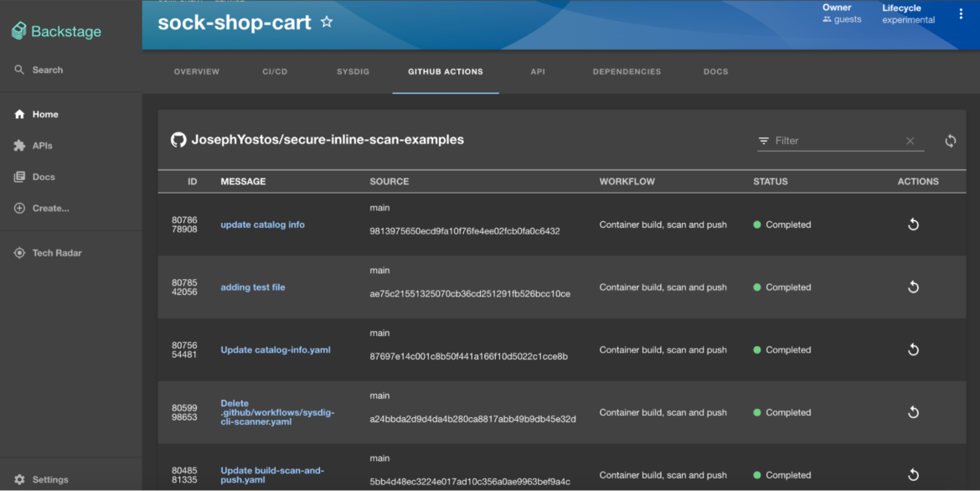
Task: Open Tech Radar in sidebar
Action: [48, 253]
